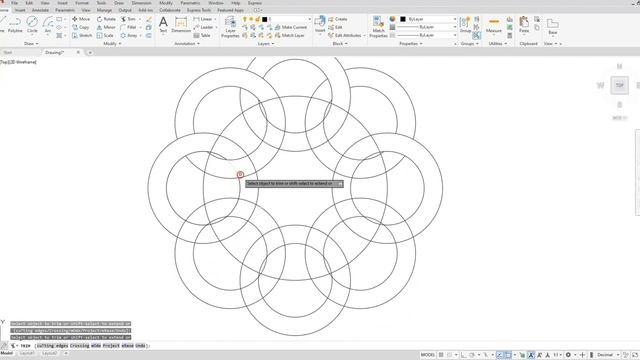The image size is (640, 360).
Task: Toggle Ortho mode in status bar
Action: tap(464, 355)
